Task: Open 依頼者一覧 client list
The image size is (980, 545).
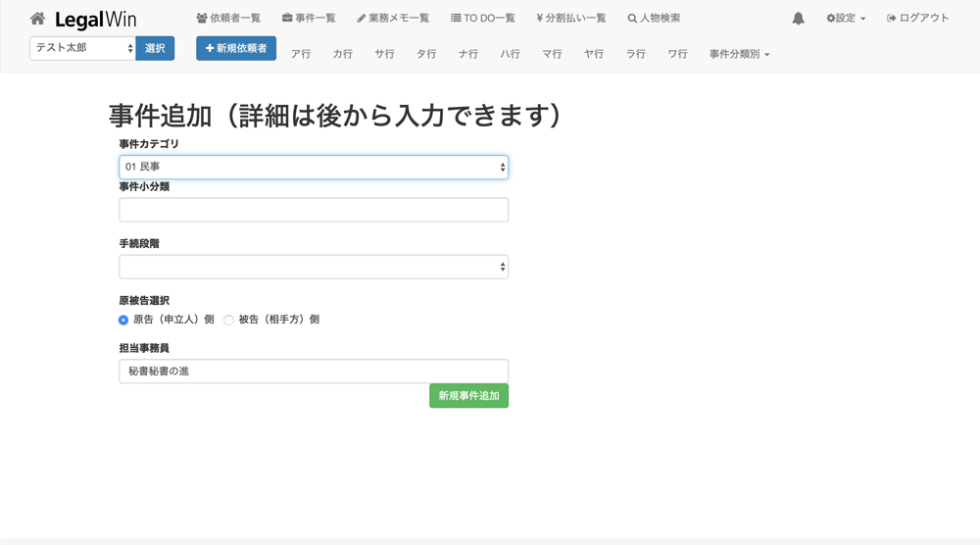Action: click(x=228, y=19)
